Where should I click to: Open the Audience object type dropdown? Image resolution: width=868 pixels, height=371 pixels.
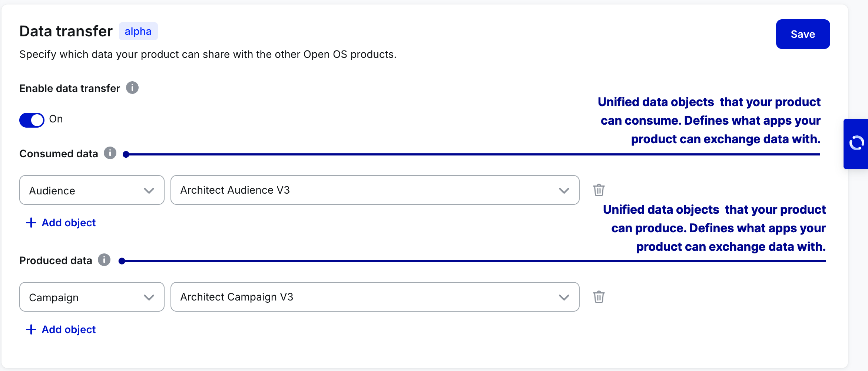pos(92,190)
